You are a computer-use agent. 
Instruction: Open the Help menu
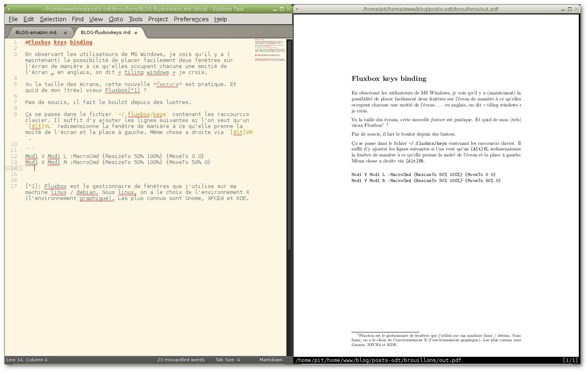(x=220, y=19)
